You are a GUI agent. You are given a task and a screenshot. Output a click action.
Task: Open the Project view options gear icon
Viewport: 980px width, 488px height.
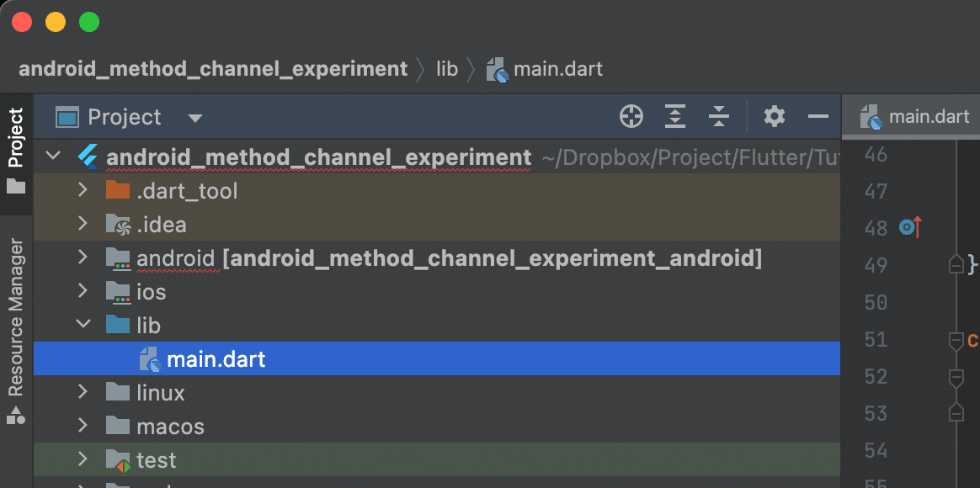774,116
